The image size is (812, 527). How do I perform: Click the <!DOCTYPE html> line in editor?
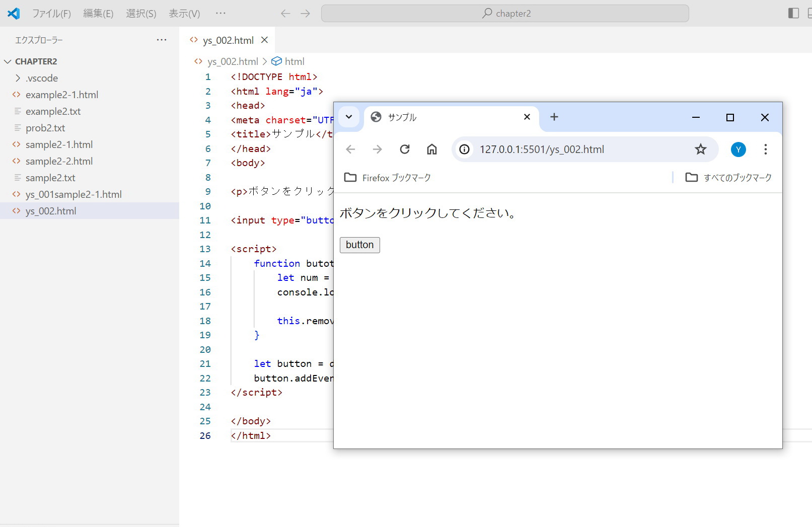coord(274,77)
